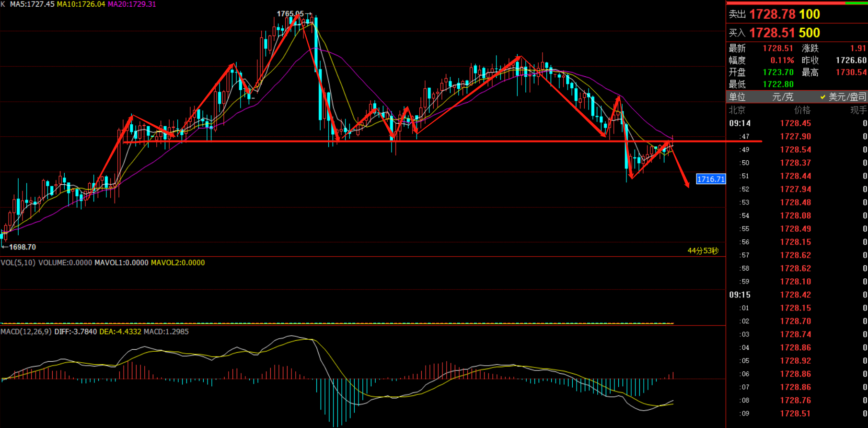This screenshot has height=428, width=868.
Task: Click the MA20:1729.31 indicator label
Action: pos(132,4)
